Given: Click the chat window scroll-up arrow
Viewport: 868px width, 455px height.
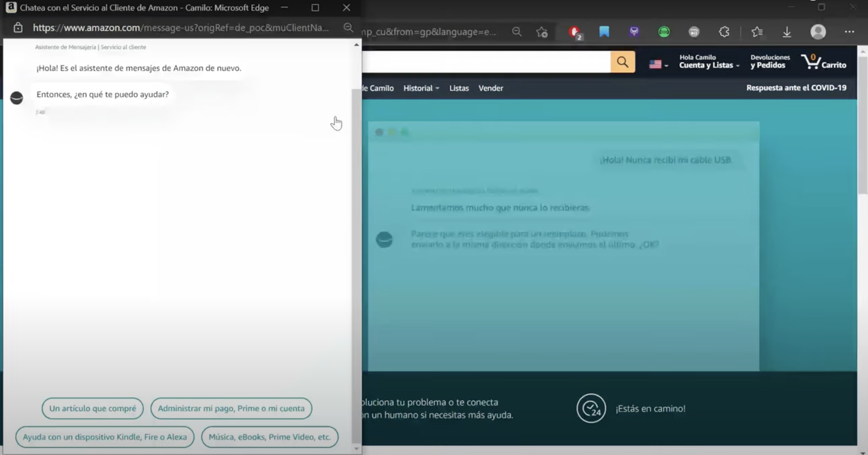Looking at the screenshot, I should [x=356, y=45].
